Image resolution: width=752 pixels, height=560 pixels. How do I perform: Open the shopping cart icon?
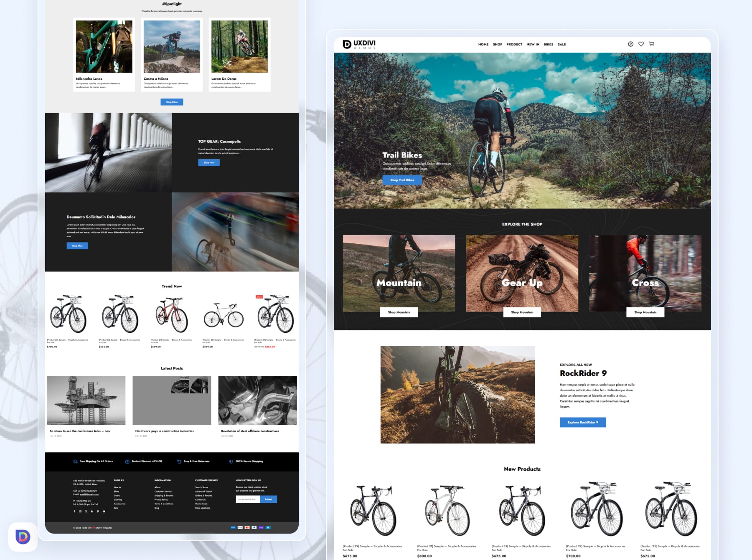652,44
